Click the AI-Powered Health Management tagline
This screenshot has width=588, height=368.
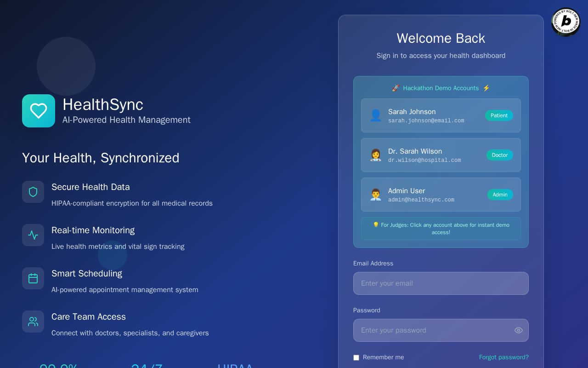coord(126,120)
